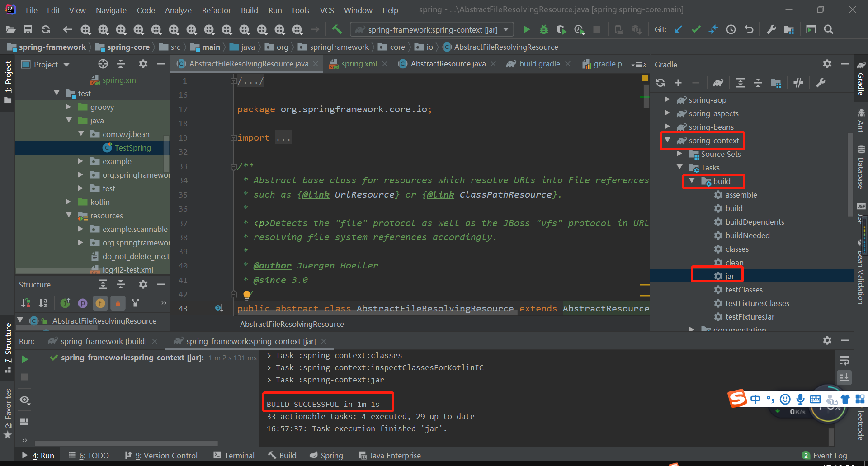This screenshot has height=466, width=868.
Task: Toggle show-fields filter in Structure
Action: (x=100, y=303)
